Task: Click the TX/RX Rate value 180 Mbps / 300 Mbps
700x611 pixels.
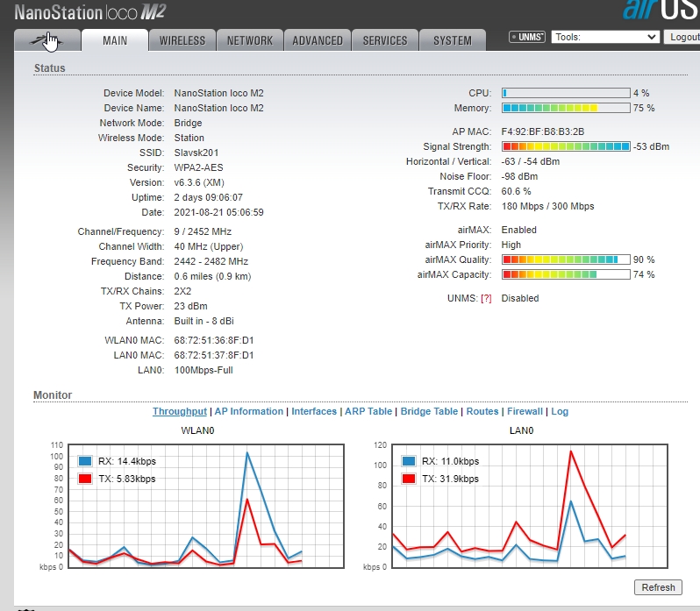Action: click(x=547, y=207)
